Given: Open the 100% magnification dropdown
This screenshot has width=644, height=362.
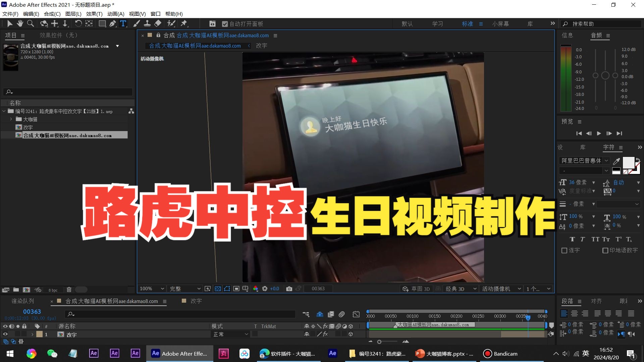Looking at the screenshot, I should tap(152, 289).
